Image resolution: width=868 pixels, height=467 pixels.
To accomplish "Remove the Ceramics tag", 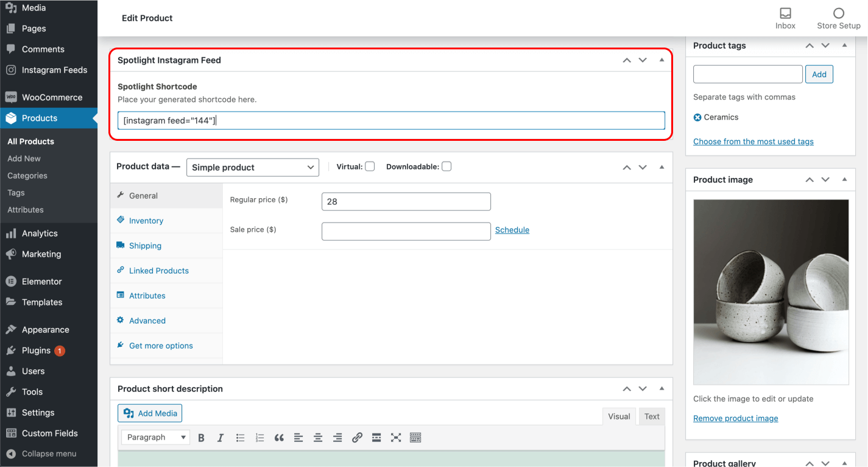I will (x=697, y=118).
